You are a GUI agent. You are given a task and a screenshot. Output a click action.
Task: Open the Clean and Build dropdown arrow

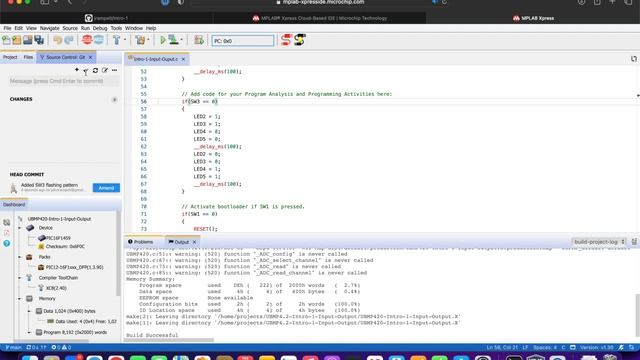coord(148,40)
